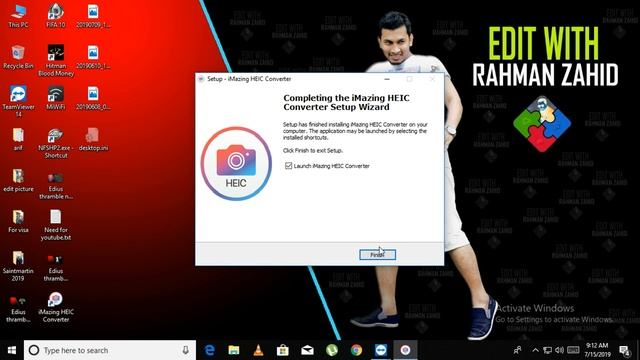The height and width of the screenshot is (360, 640).
Task: Open TeamViewer from taskbar
Action: point(381,350)
